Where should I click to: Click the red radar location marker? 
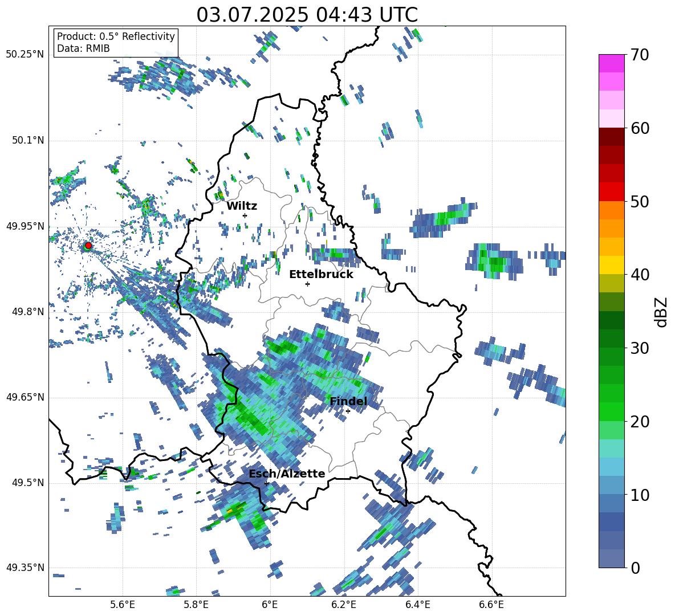pyautogui.click(x=88, y=245)
